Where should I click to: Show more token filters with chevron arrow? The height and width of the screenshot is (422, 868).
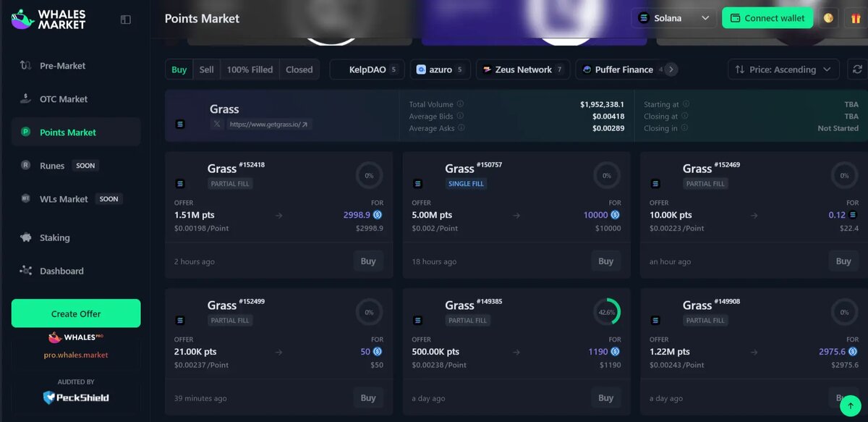[x=671, y=69]
